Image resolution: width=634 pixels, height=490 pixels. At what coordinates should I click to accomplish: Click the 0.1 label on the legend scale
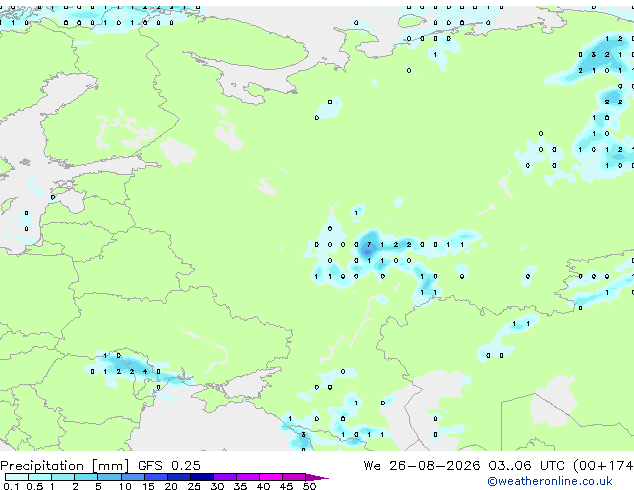(11, 486)
